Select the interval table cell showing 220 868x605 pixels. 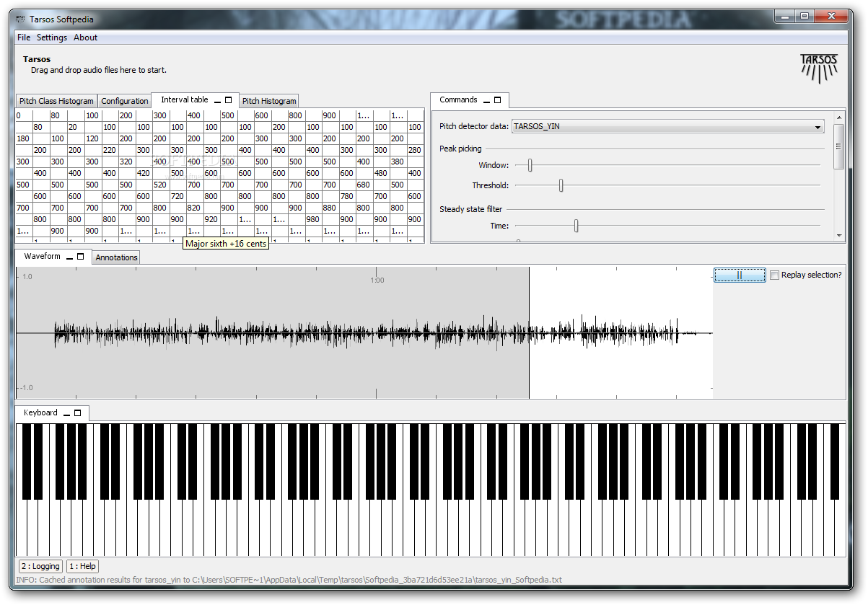pos(109,150)
